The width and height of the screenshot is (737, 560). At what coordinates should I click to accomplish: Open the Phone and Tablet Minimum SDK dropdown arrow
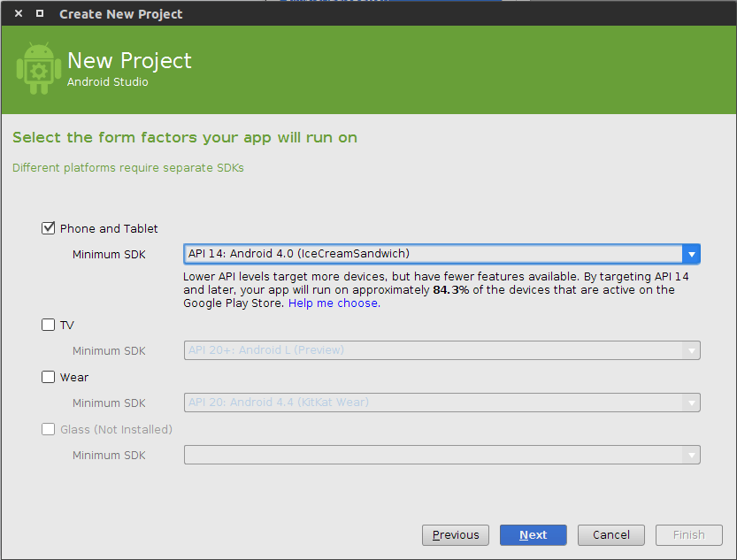click(x=691, y=254)
